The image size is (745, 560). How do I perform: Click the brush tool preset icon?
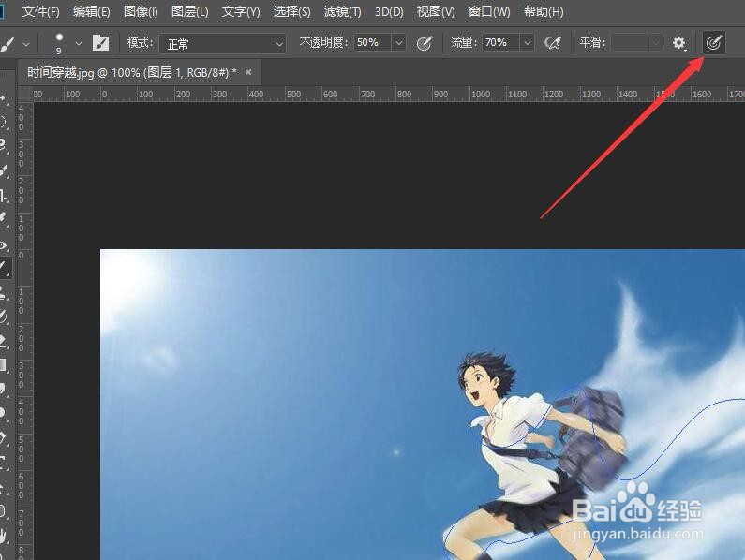7,44
